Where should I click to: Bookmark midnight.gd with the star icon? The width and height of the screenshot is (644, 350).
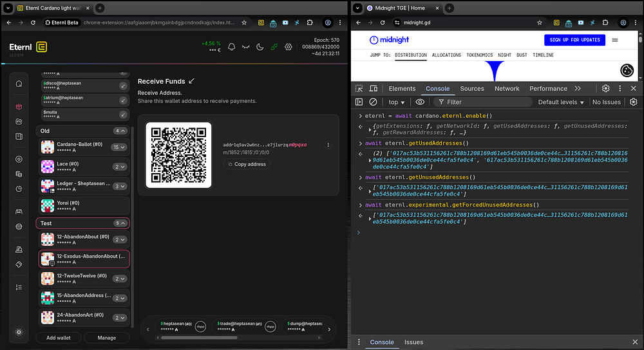click(540, 23)
